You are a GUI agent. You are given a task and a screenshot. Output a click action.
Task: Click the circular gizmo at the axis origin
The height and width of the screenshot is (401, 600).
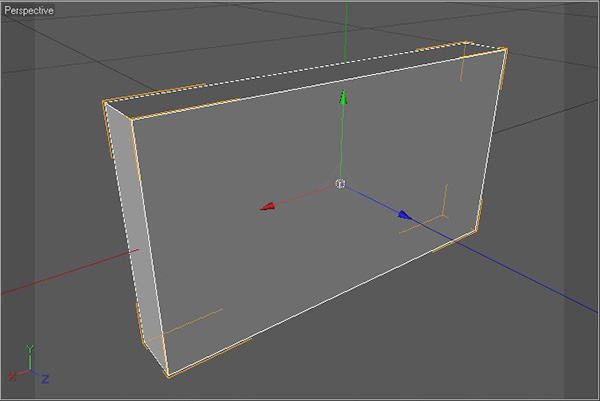(x=340, y=185)
